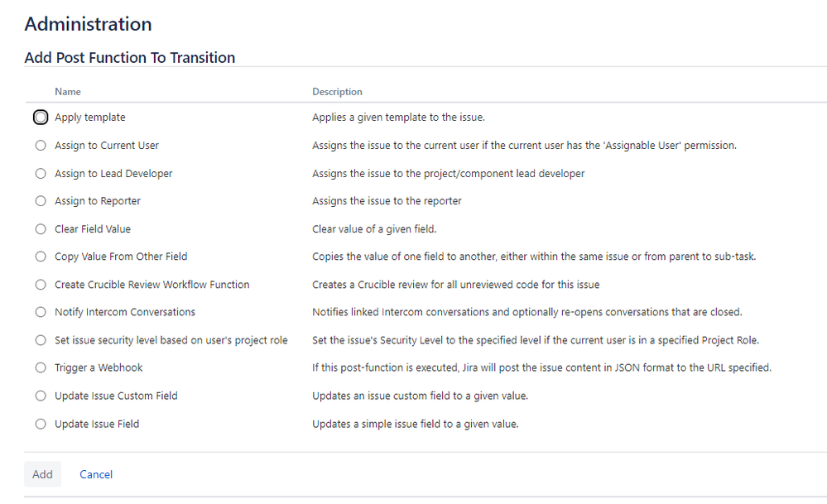Select the Clear Field Value radio button
Screen dimensions: 827x504
(41, 229)
